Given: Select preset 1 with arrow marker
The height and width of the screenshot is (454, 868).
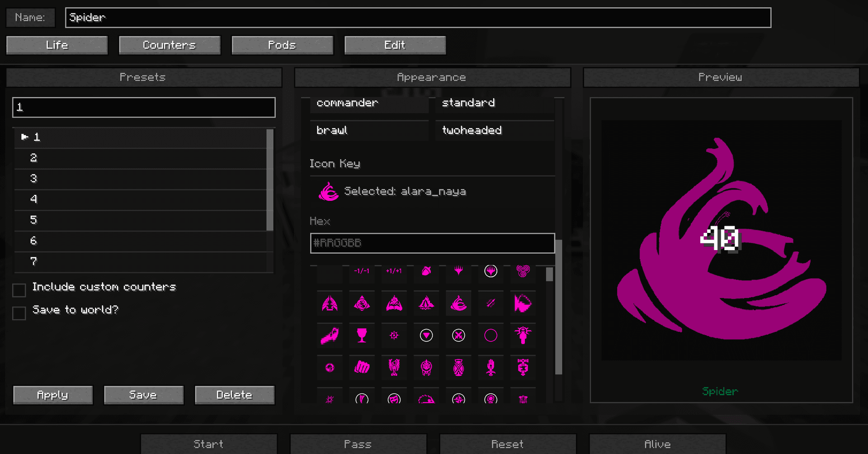Looking at the screenshot, I should (x=141, y=137).
